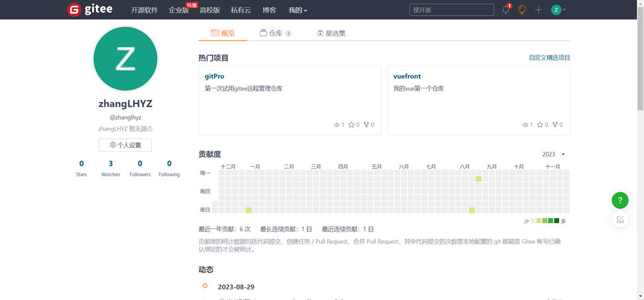Click the 最近一年贡献 text

coord(224,229)
